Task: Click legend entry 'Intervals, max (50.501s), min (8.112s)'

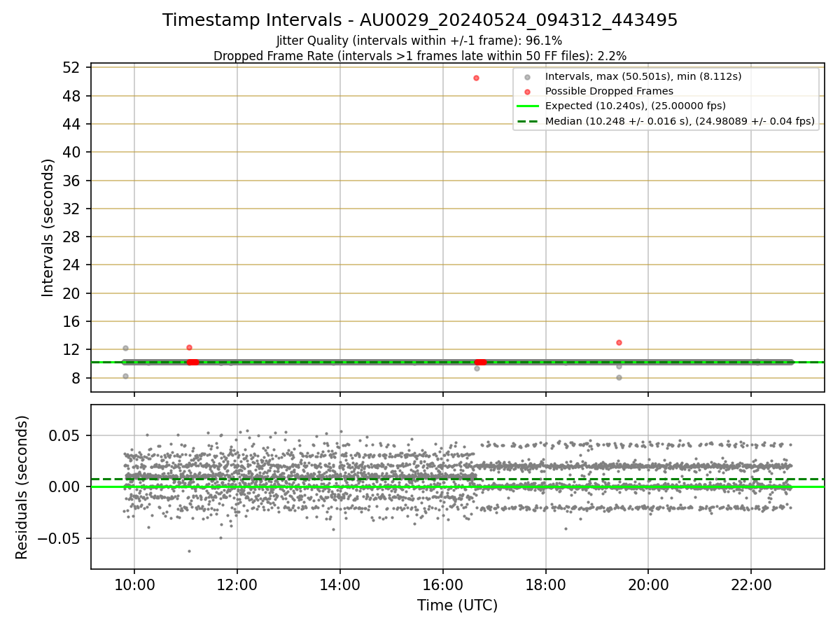Action: point(643,76)
